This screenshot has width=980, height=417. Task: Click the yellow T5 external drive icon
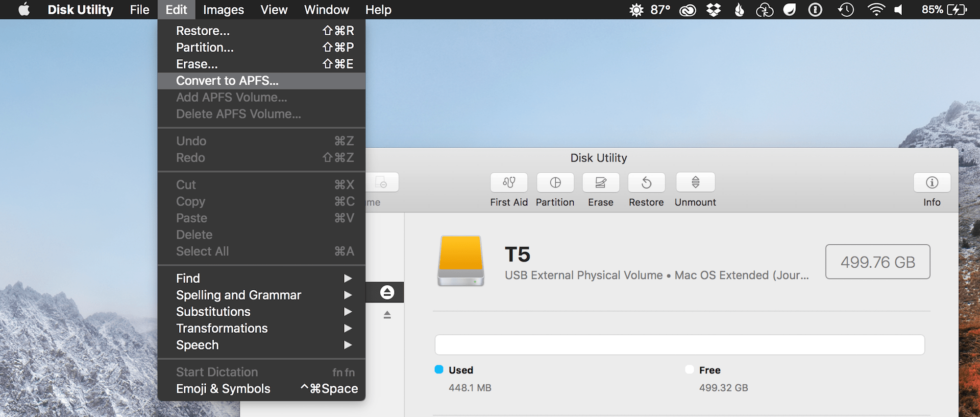pyautogui.click(x=461, y=261)
